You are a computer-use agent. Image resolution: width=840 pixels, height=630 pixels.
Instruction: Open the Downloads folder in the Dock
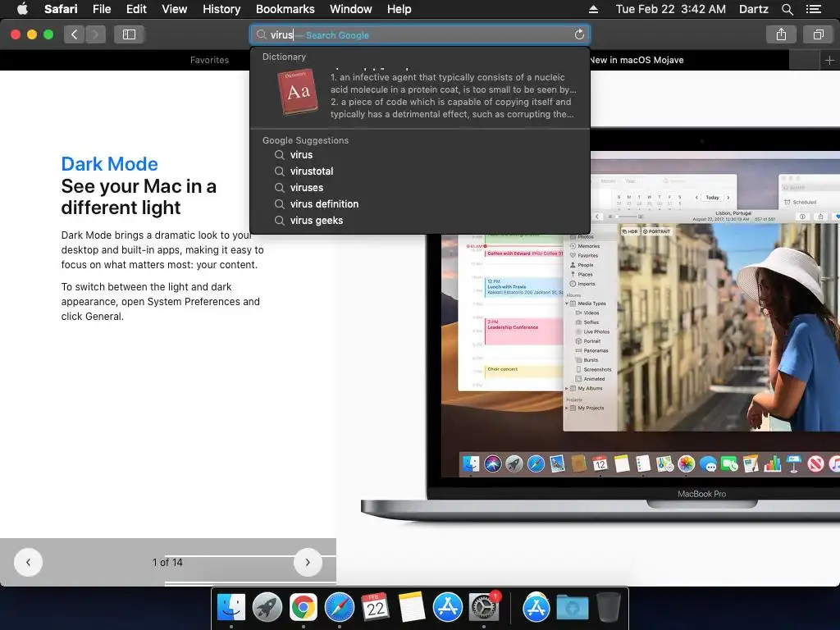572,608
